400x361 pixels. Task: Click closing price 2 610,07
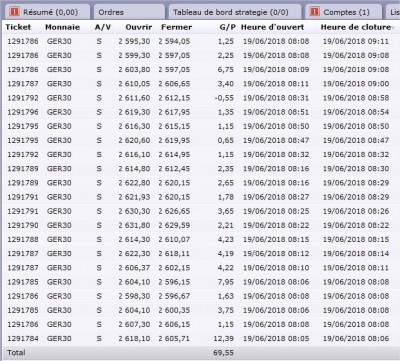[x=174, y=239]
